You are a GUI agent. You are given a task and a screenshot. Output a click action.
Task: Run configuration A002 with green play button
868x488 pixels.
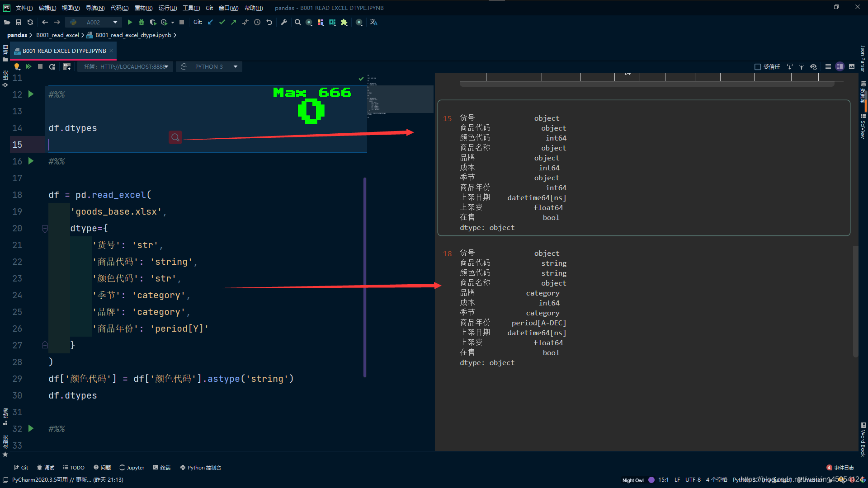pyautogui.click(x=130, y=22)
